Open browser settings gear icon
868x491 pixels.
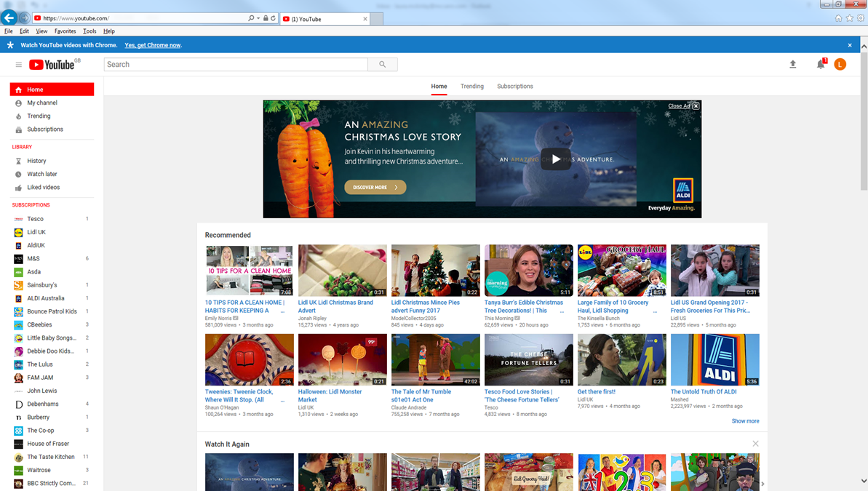click(x=861, y=18)
